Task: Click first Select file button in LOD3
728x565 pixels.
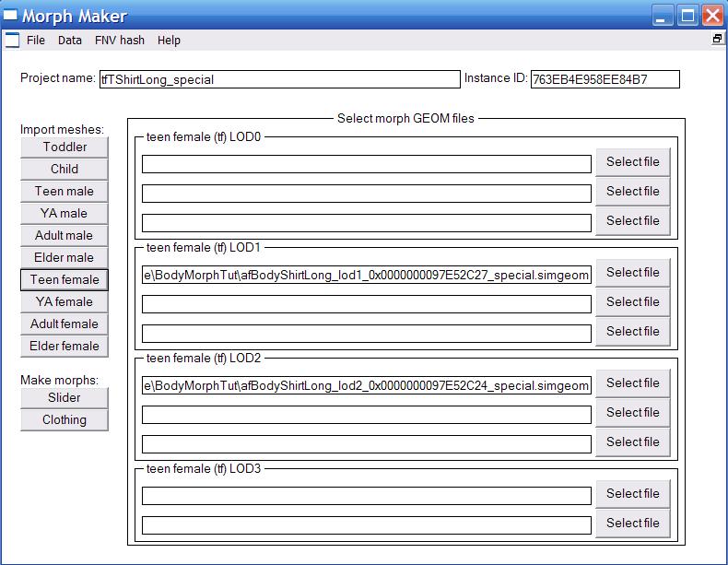Action: pos(633,493)
